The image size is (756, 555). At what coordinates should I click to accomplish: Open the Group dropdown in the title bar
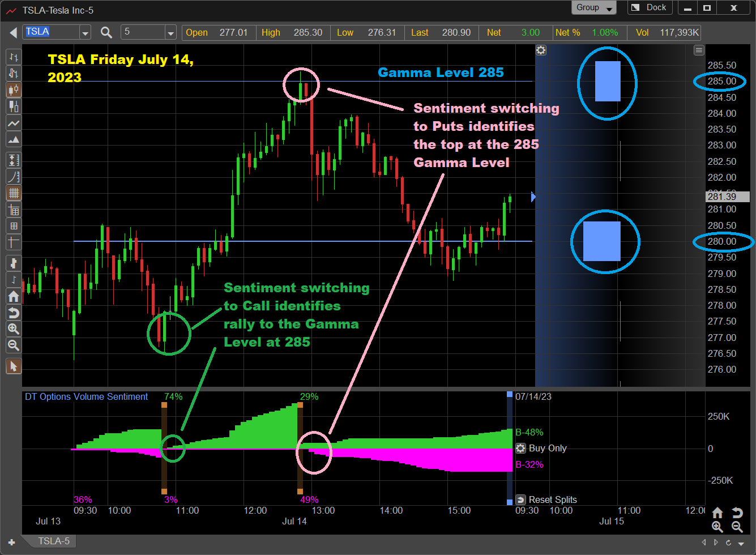click(593, 7)
